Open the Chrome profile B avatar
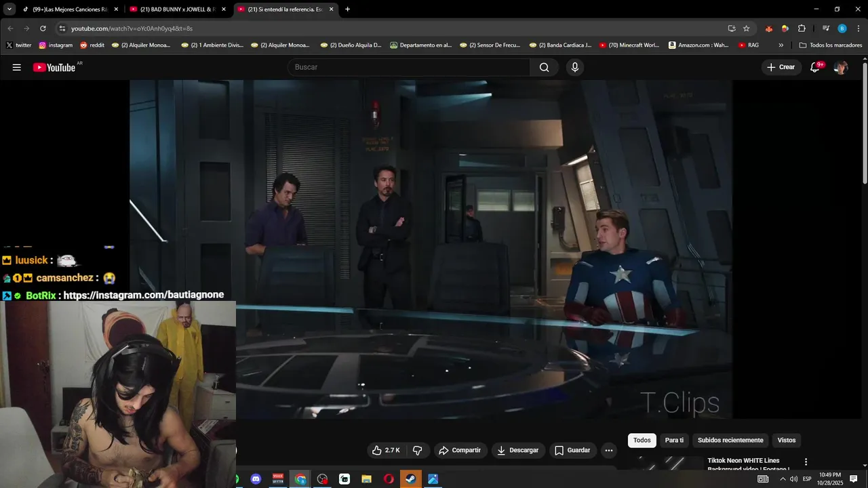This screenshot has height=488, width=868. (842, 28)
